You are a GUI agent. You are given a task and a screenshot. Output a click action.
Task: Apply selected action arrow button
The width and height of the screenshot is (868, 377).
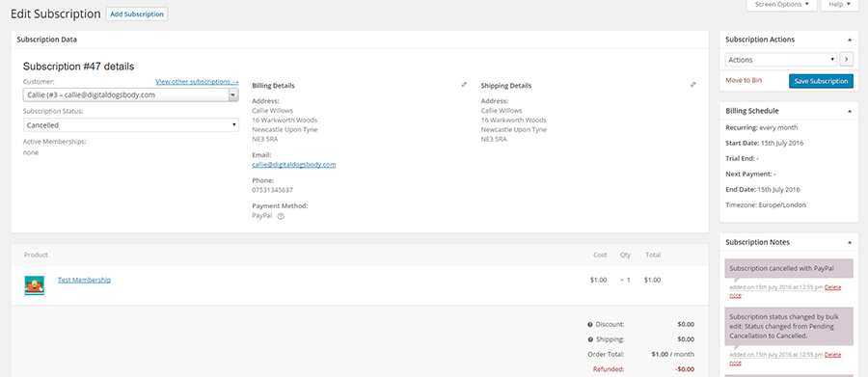[847, 59]
